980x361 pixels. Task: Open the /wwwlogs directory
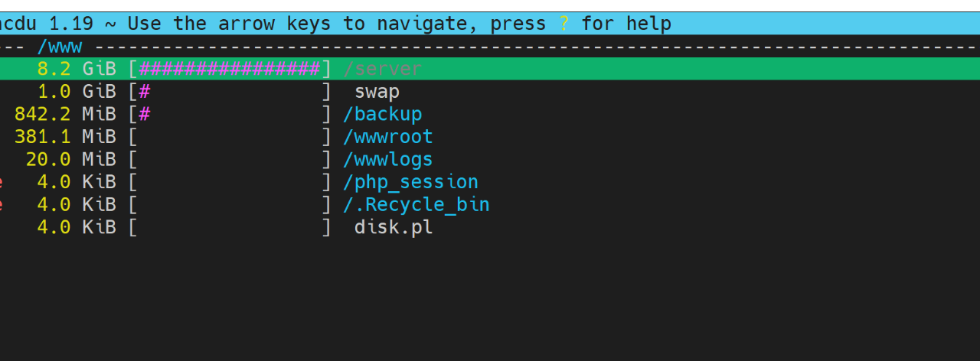pos(388,160)
